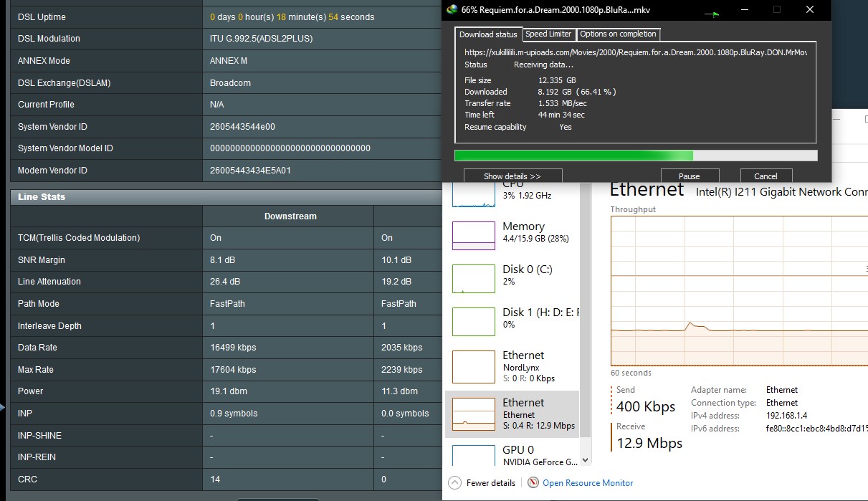
Task: Click the Intel(R) I211 Gigabit Network adapter name
Action: [x=782, y=191]
